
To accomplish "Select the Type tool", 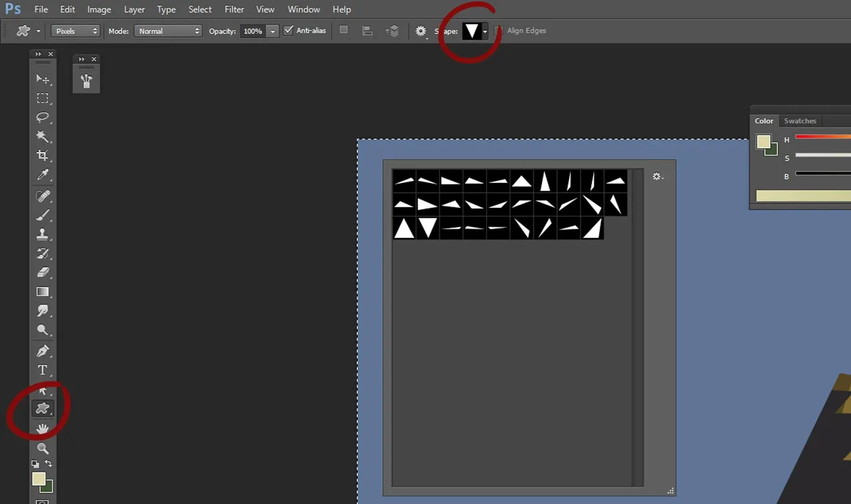I will (x=43, y=370).
